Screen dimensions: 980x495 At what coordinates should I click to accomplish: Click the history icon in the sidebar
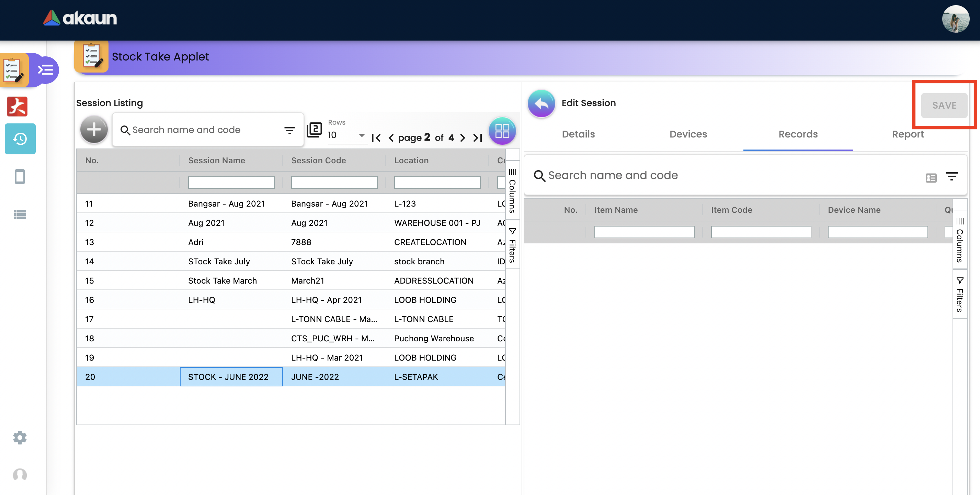point(20,139)
